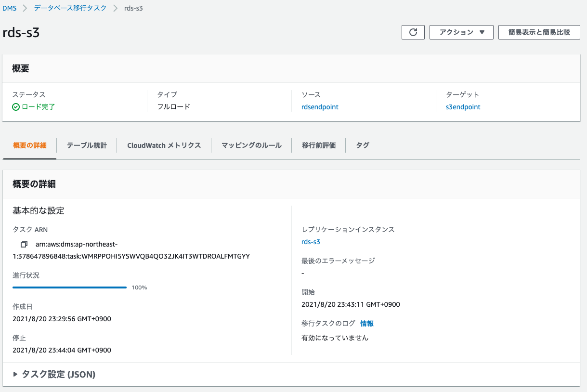Click the フルロード type value

point(174,107)
